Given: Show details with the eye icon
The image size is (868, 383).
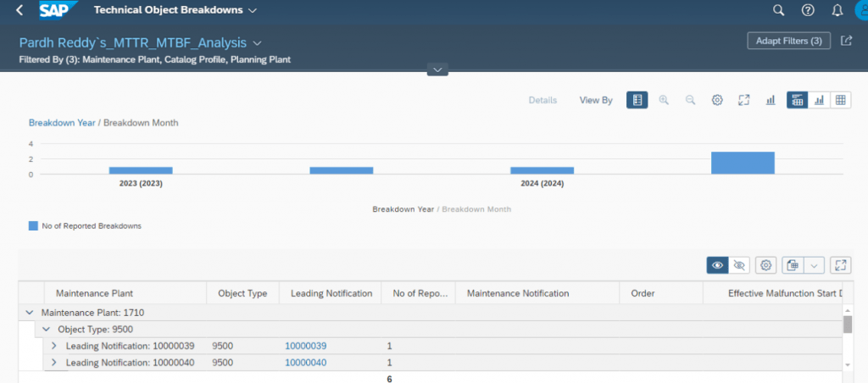Looking at the screenshot, I should click(x=717, y=265).
